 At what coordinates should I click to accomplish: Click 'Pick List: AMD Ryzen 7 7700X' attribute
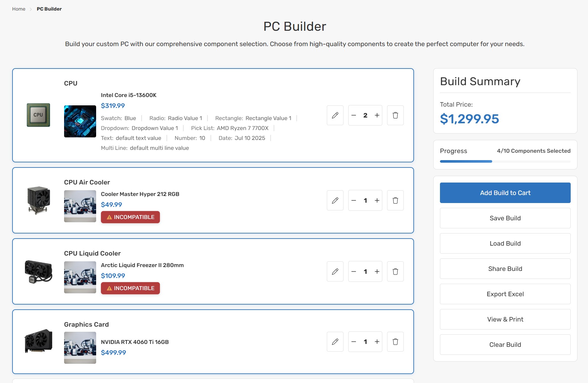(x=230, y=128)
